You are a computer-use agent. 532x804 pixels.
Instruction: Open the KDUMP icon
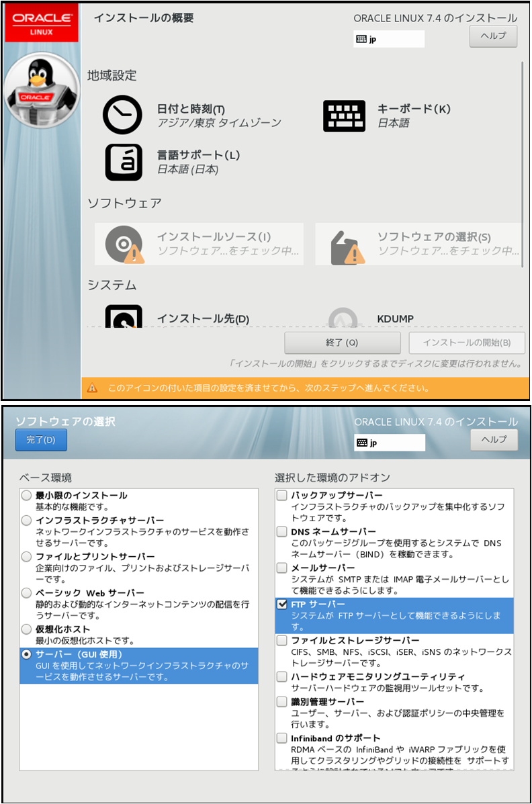(343, 318)
